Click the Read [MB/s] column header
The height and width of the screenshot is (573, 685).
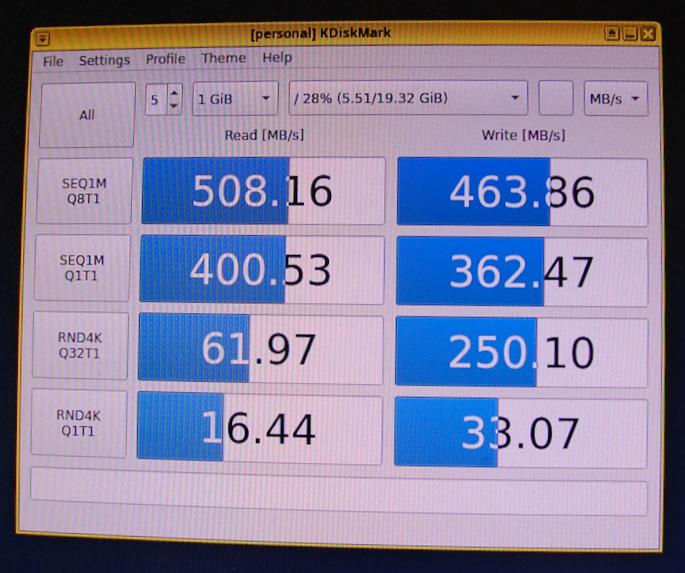pyautogui.click(x=264, y=135)
